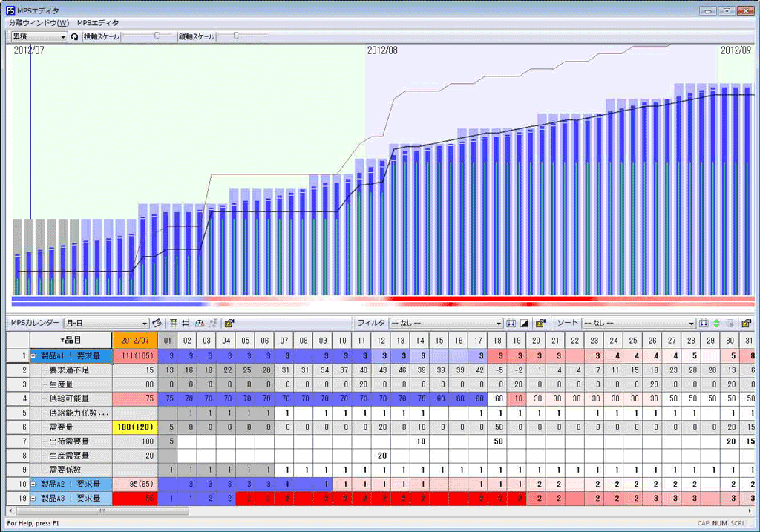Select the day 01 column header
This screenshot has width=760, height=532.
coord(168,340)
